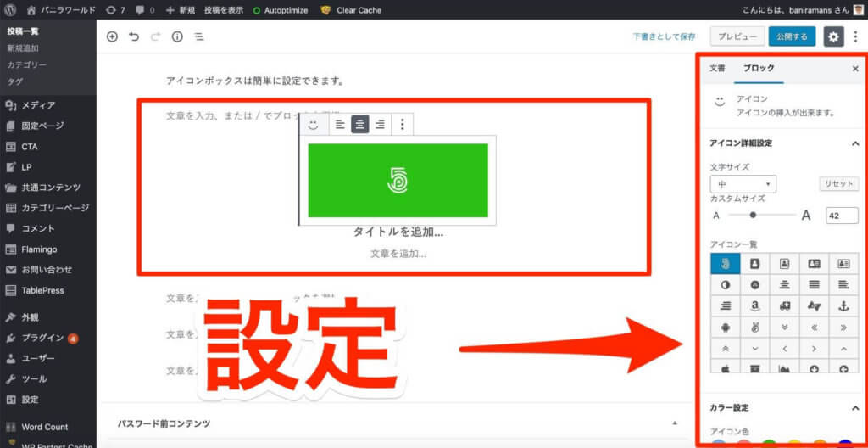This screenshot has width=868, height=448.
Task: Click the カスタムサイズ slider handle
Action: pos(753,216)
